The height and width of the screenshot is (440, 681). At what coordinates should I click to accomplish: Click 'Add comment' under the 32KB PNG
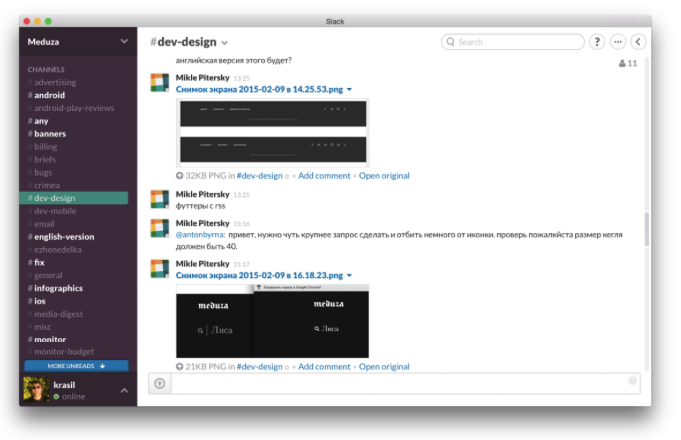[x=324, y=175]
